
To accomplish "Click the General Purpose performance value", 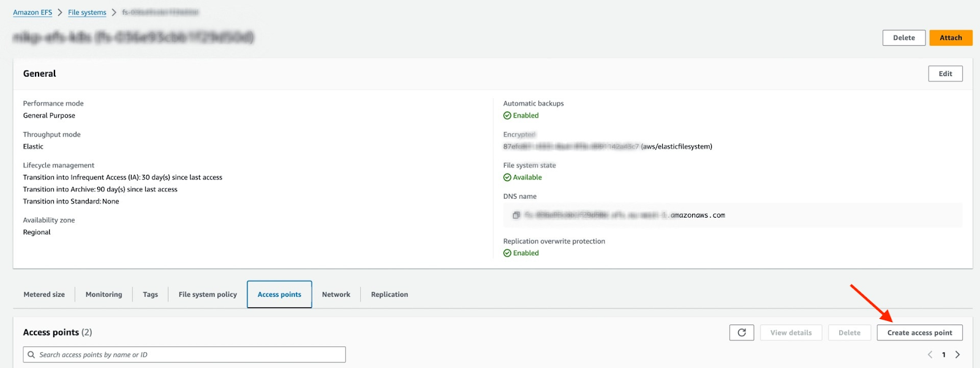I will coord(49,115).
